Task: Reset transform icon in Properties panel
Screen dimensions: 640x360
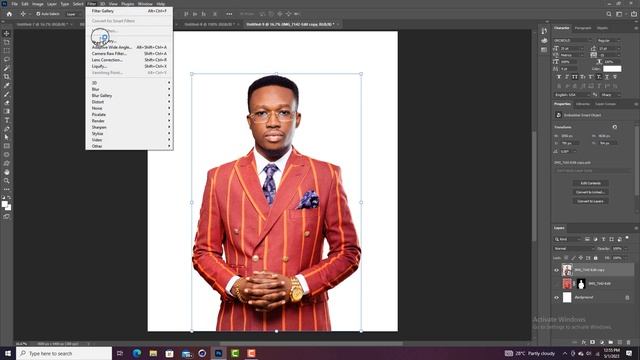Action: (615, 127)
